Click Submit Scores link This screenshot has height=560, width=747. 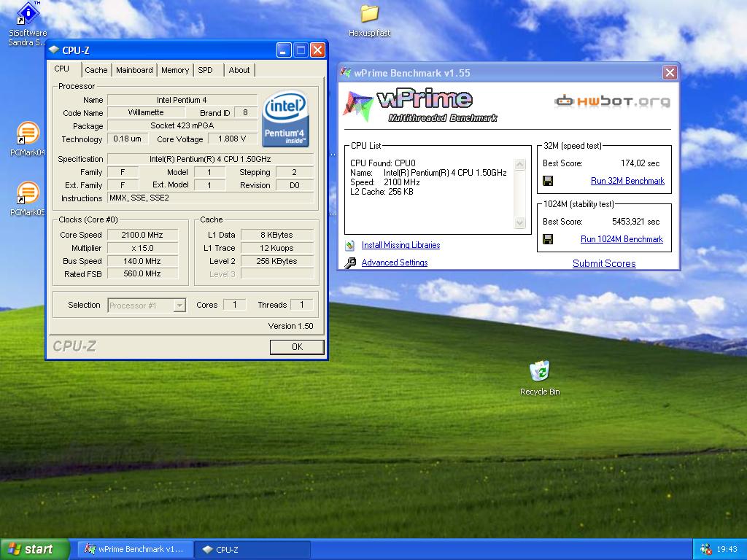pyautogui.click(x=604, y=263)
